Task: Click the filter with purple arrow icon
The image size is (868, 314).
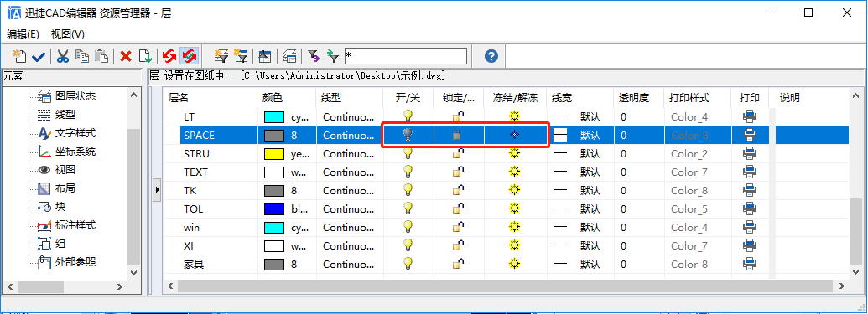Action: click(314, 56)
